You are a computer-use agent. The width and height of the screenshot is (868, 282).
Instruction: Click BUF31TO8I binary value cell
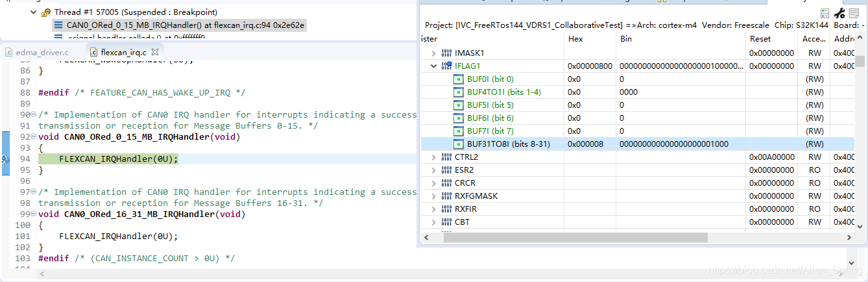[674, 144]
